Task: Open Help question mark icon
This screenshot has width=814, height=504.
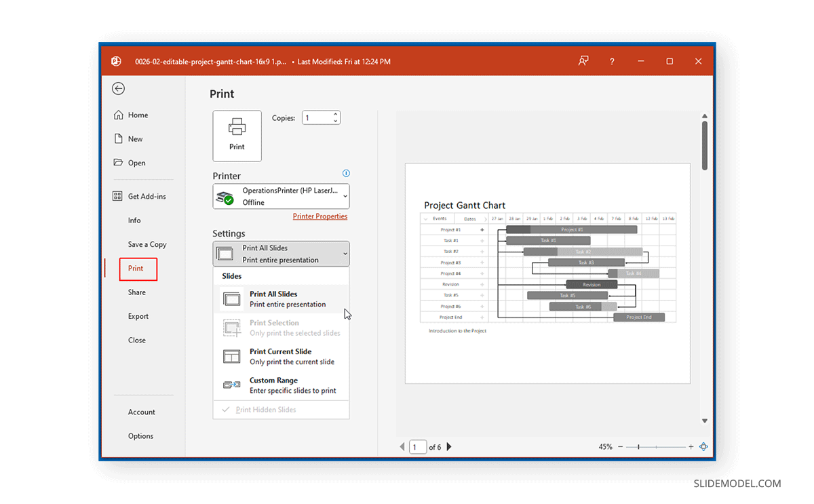Action: (x=612, y=61)
